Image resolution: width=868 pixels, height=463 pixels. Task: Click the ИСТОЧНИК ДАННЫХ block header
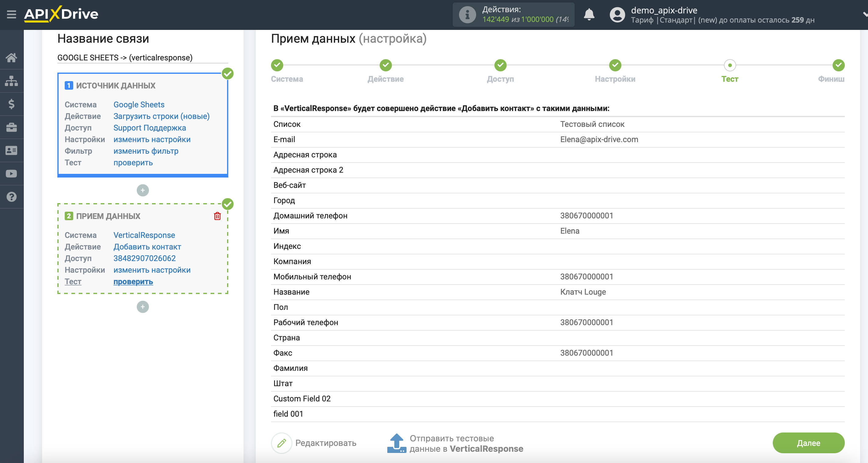116,86
